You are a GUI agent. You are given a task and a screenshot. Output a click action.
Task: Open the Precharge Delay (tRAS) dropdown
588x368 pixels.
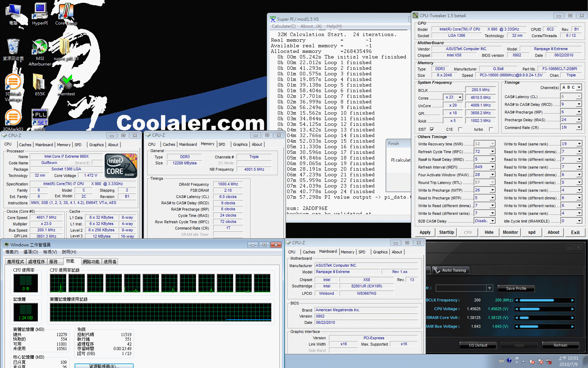tap(579, 120)
